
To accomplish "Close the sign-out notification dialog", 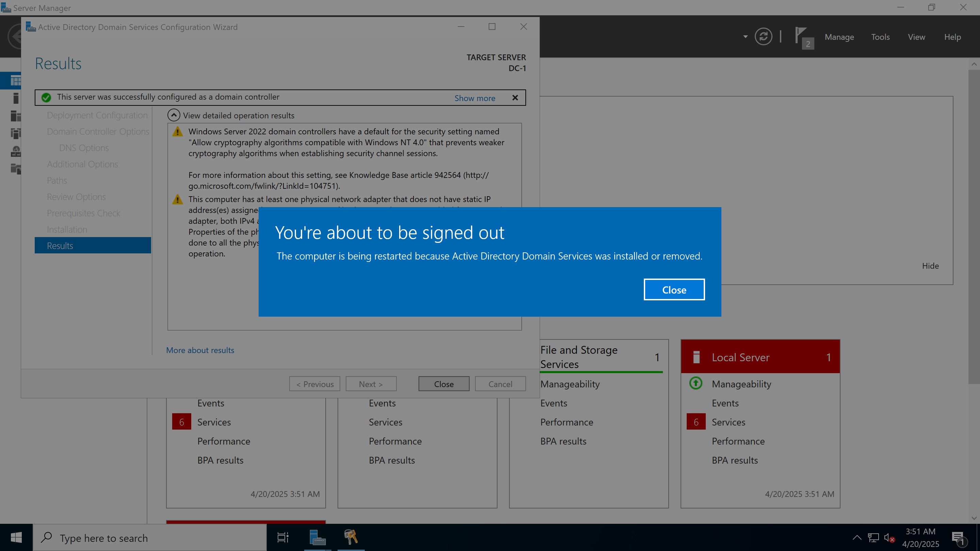I will [x=674, y=290].
